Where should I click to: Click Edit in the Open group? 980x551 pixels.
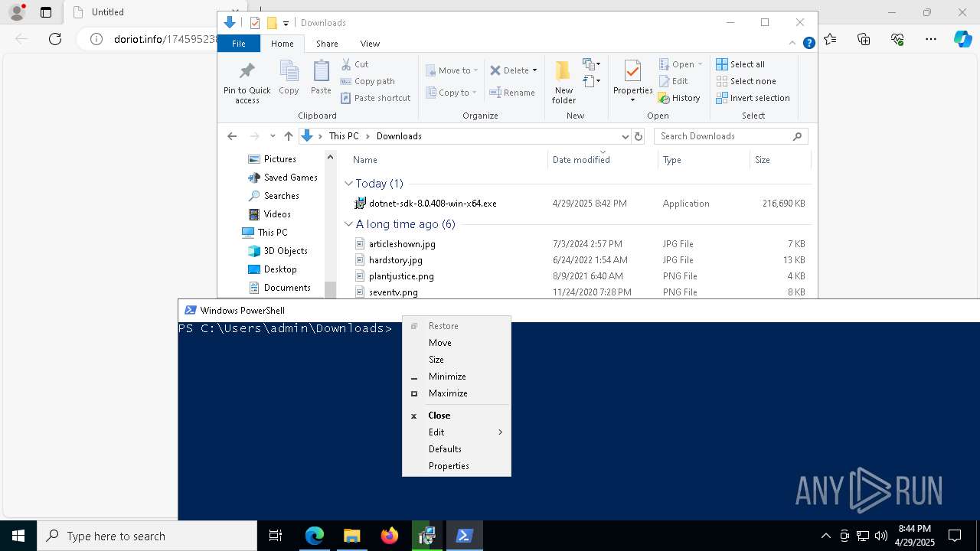(673, 81)
